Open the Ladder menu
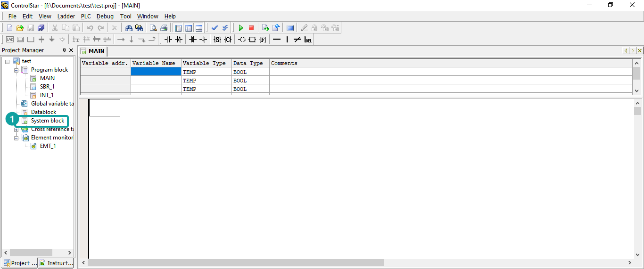 click(x=66, y=16)
